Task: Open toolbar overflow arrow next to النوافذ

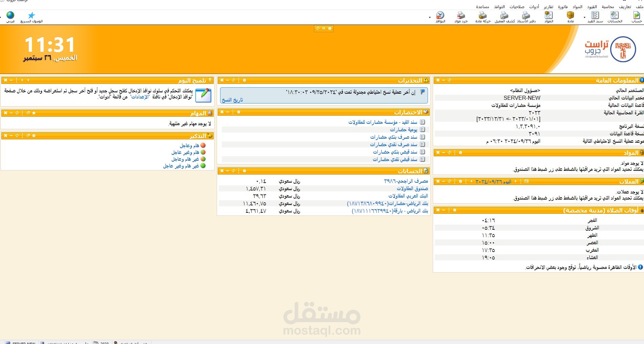Action: click(x=430, y=17)
